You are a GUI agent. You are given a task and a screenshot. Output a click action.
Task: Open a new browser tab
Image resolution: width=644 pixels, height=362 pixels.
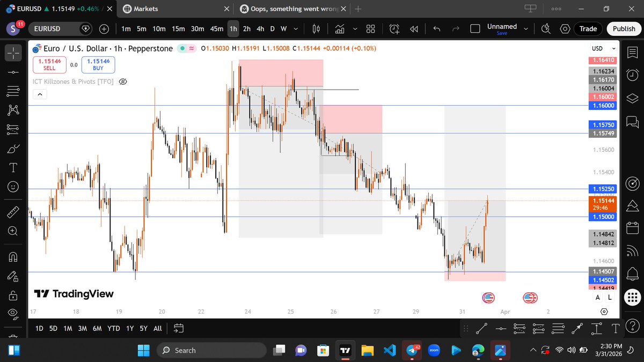(x=358, y=9)
